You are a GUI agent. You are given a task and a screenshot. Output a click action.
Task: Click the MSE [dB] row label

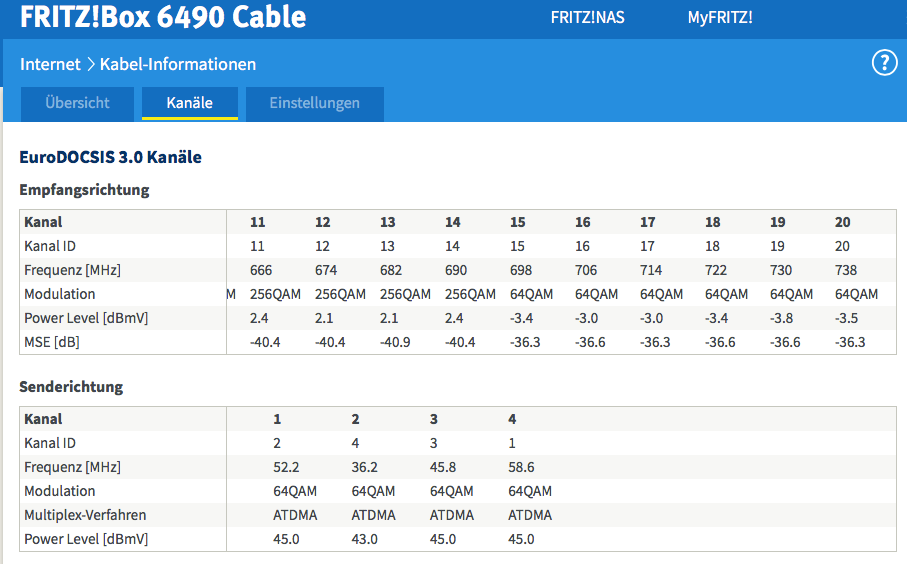(51, 342)
